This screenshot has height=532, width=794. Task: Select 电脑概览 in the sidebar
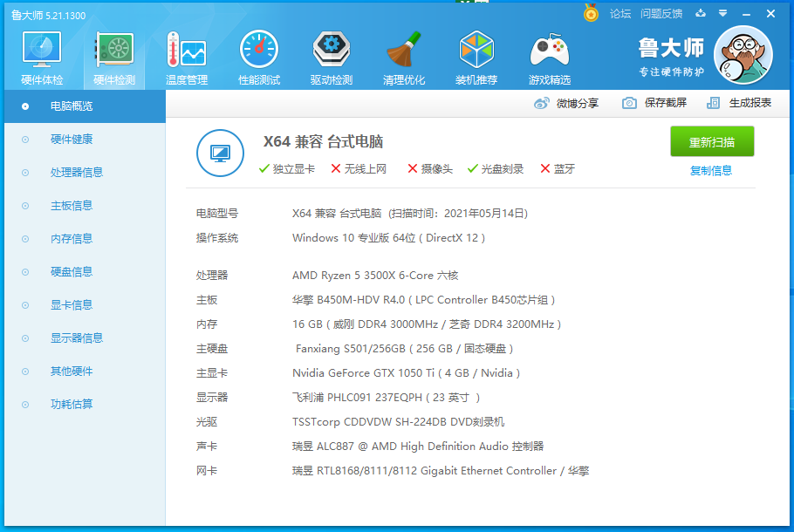coord(86,106)
